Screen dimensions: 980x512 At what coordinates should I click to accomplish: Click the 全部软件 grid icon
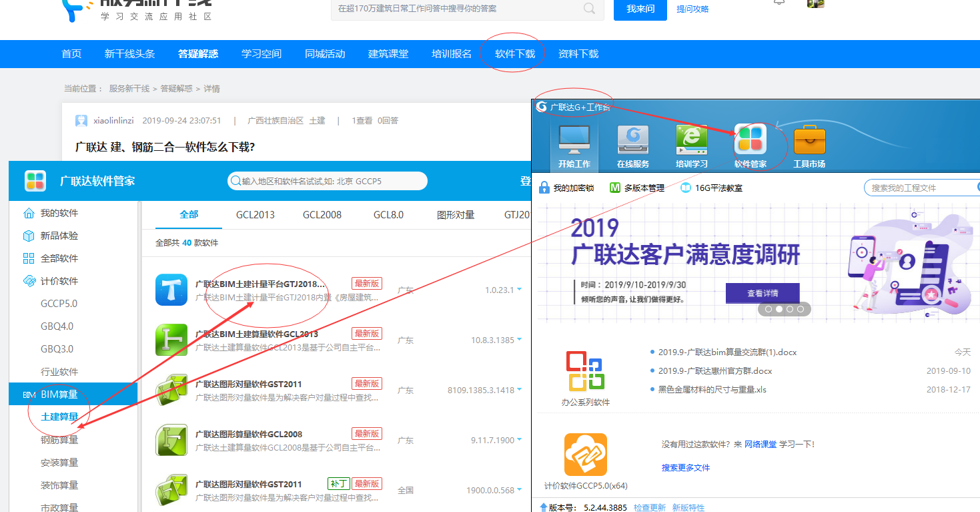pos(29,258)
